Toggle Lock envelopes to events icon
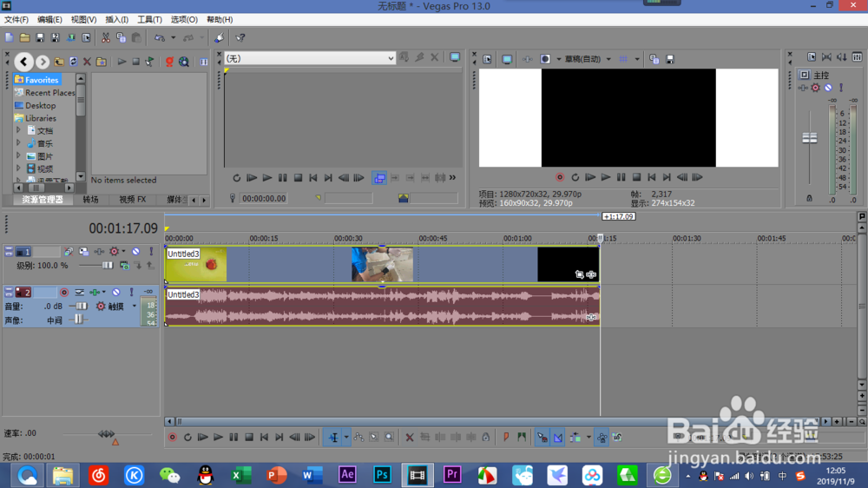Screen dimensions: 868x488 (x=602, y=437)
